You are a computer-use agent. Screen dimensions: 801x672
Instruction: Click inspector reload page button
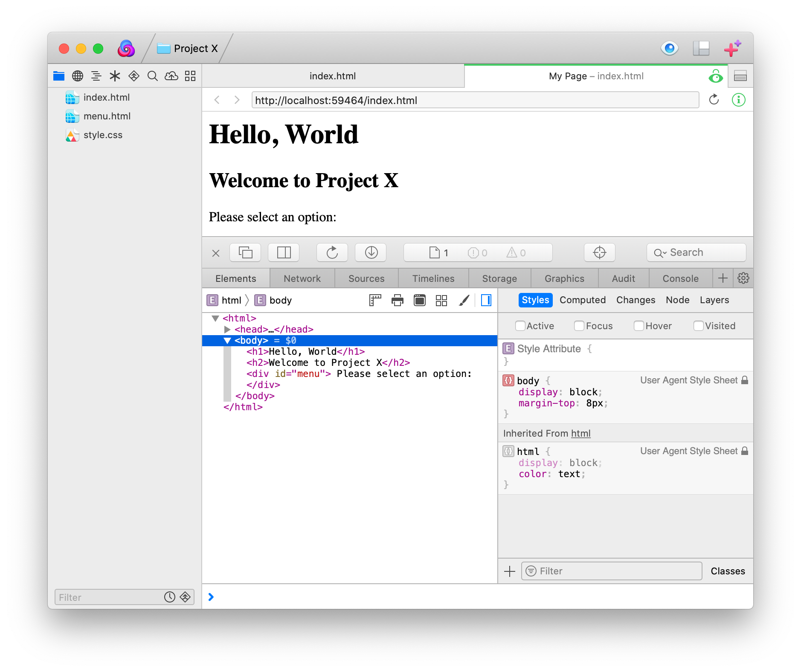(332, 252)
